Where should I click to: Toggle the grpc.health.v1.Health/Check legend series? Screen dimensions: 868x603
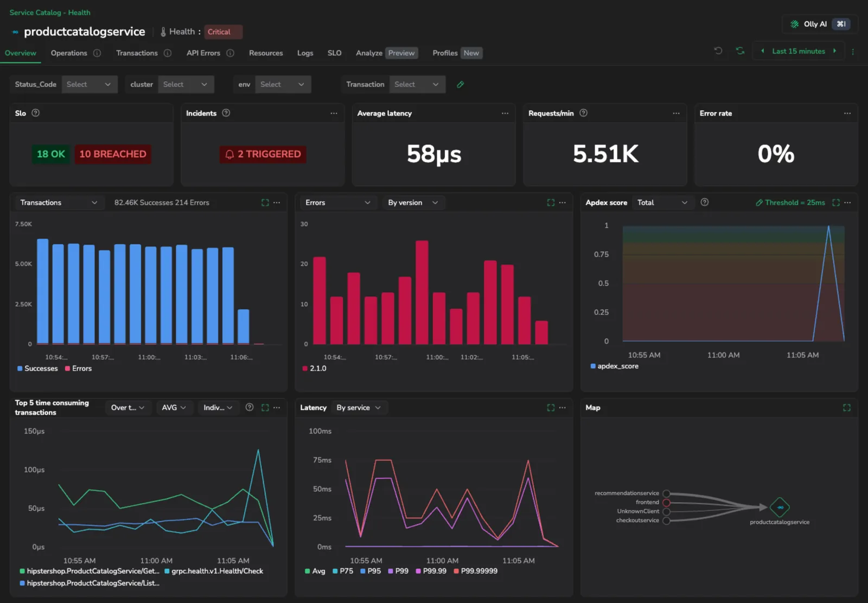click(x=214, y=571)
